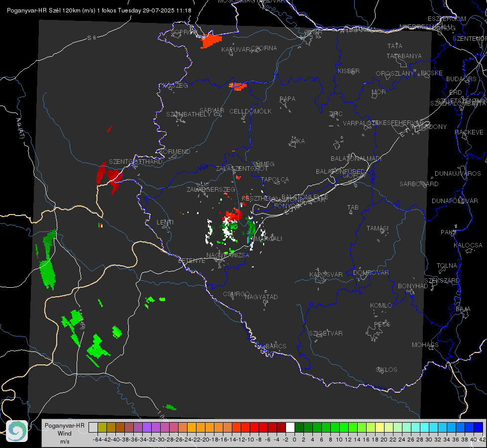Click the 'CELLDÖMÖLK' label

[x=250, y=112]
